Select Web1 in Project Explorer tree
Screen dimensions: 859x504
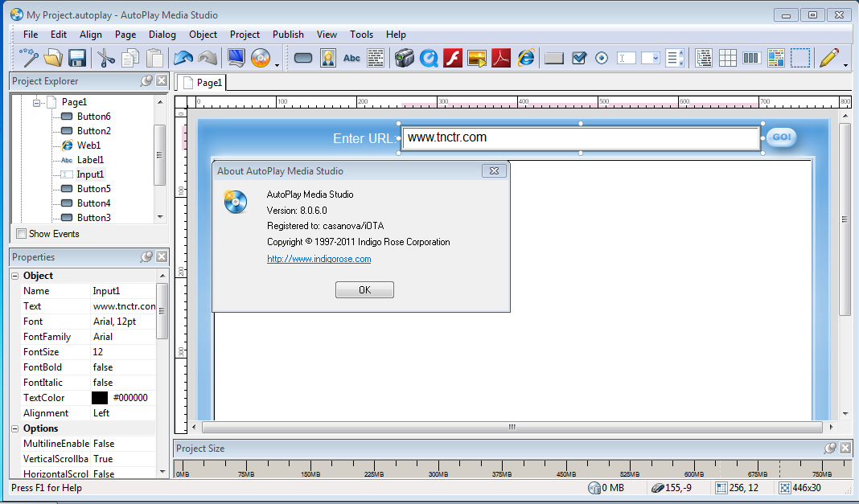coord(88,145)
